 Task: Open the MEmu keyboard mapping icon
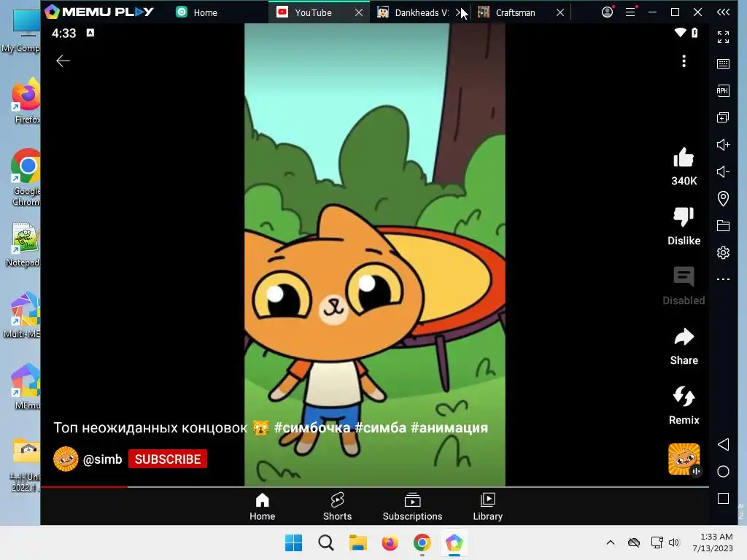coord(723,64)
